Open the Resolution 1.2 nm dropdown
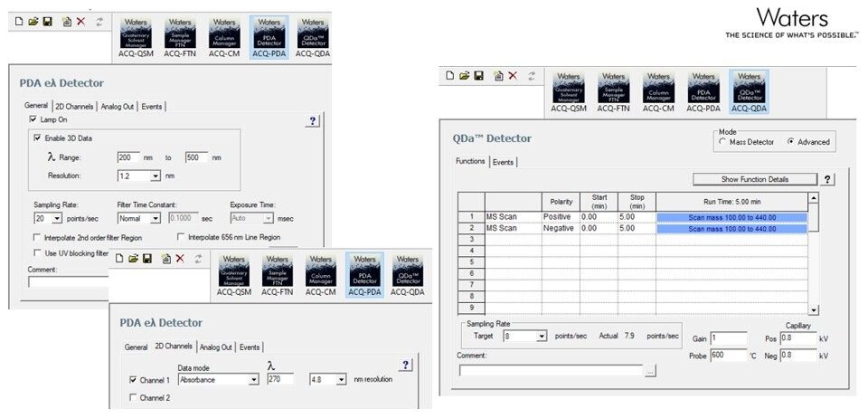Viewport: 868px width, 418px height. tap(156, 176)
